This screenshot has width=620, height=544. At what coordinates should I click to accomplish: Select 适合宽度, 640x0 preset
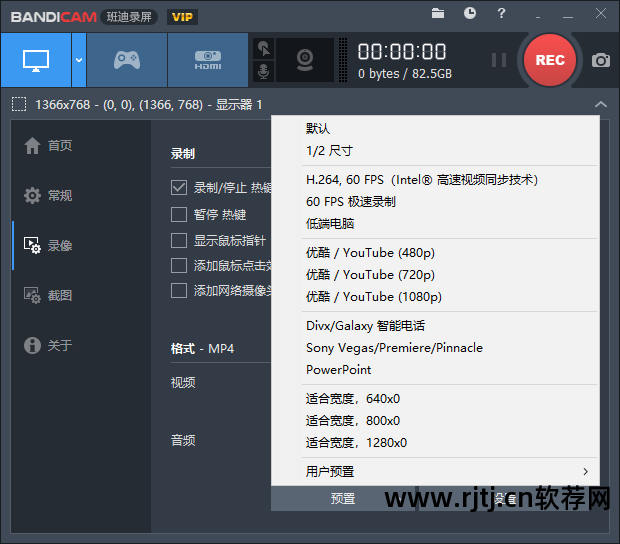point(435,399)
